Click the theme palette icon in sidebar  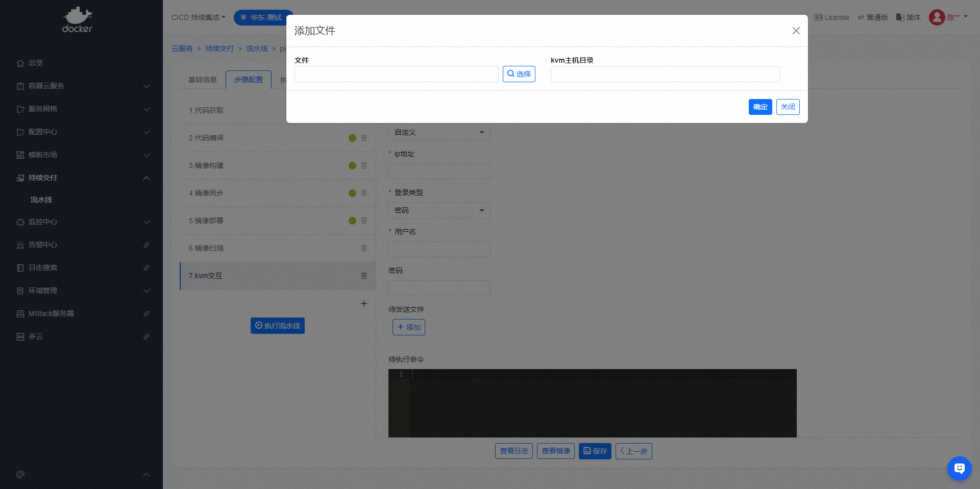[x=20, y=475]
